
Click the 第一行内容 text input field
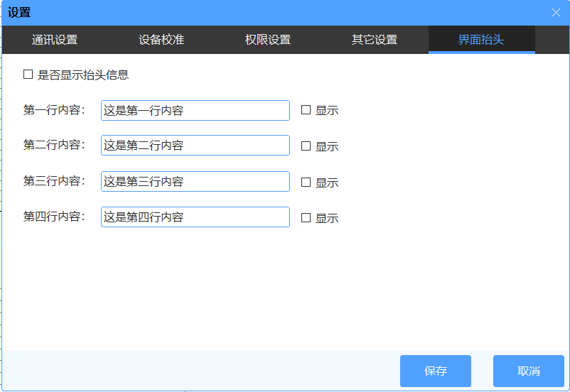[195, 110]
